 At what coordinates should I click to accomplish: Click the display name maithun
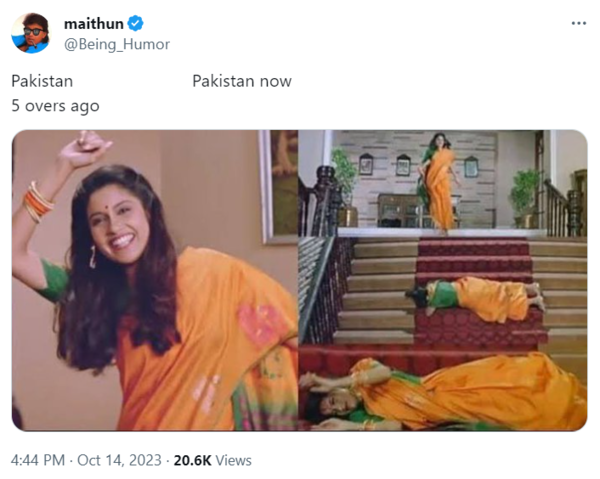click(92, 23)
